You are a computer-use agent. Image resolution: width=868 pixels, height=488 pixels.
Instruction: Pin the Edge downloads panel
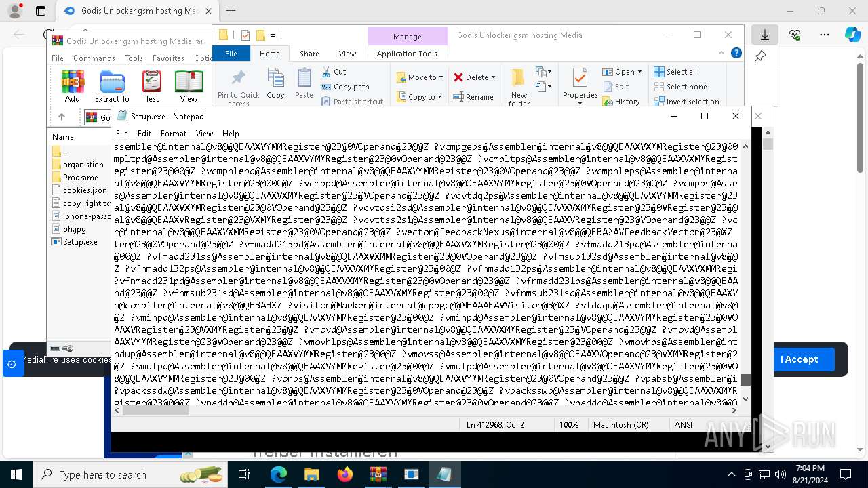tap(760, 56)
